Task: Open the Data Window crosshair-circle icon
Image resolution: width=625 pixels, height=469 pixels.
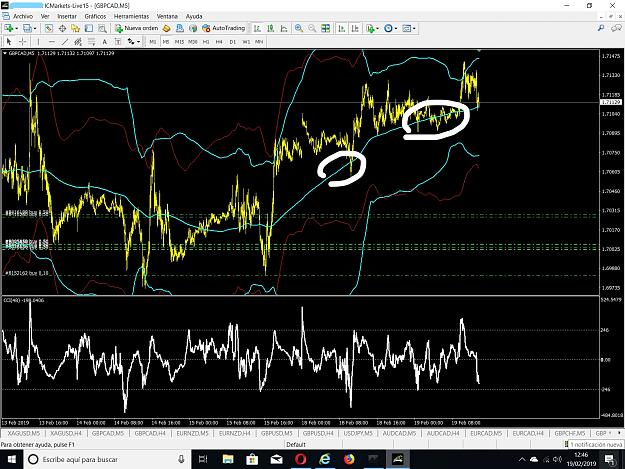Action: 62,28
